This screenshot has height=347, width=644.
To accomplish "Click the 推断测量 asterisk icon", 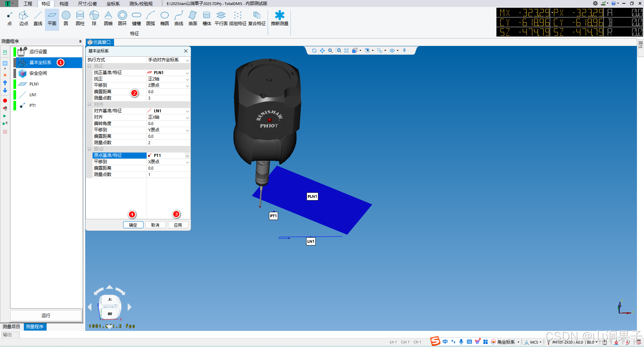I will [x=280, y=15].
